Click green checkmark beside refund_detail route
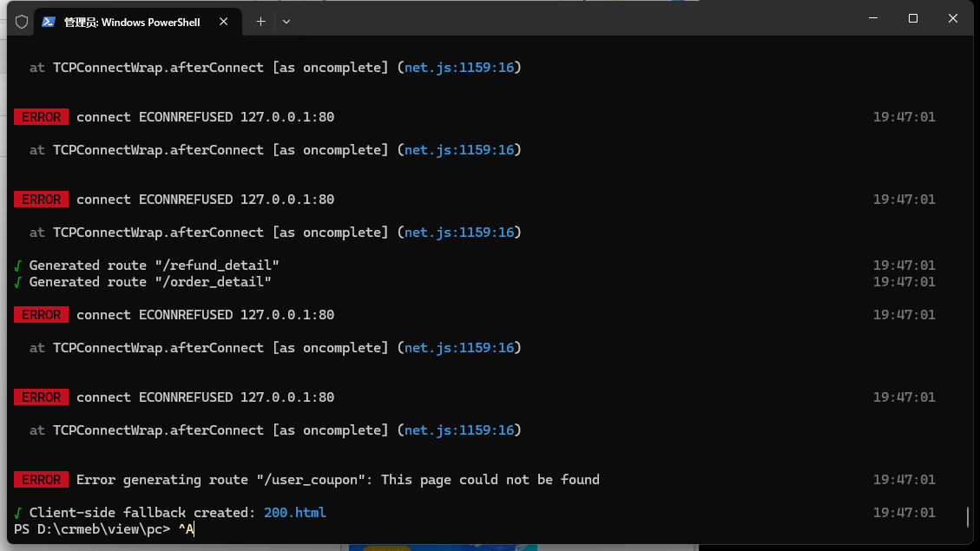The image size is (980, 551). pos(17,266)
